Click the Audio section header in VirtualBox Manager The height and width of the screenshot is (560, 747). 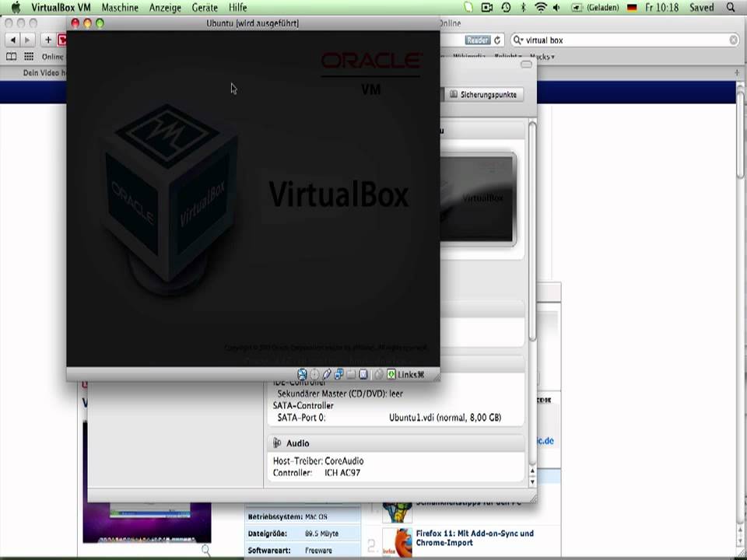tap(396, 443)
